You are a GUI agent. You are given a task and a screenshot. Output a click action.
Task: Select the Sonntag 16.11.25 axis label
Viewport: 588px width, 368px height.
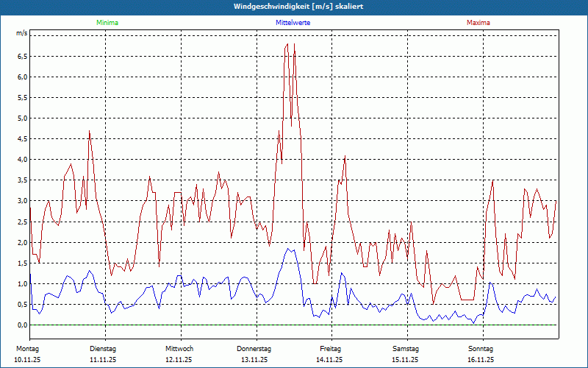(x=481, y=354)
